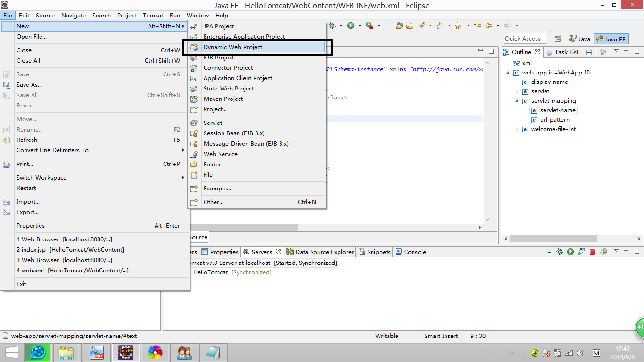Open the Other... wizard entry
This screenshot has width=644, height=362.
(257, 202)
